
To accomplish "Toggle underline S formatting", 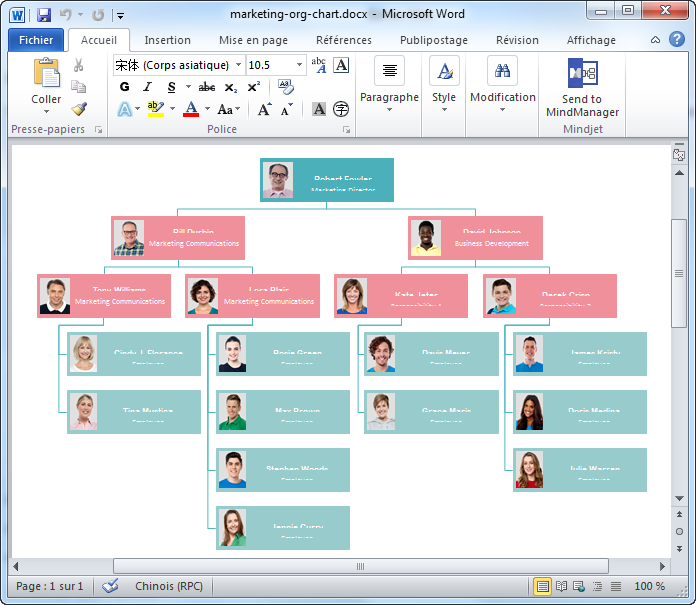I will tap(172, 87).
